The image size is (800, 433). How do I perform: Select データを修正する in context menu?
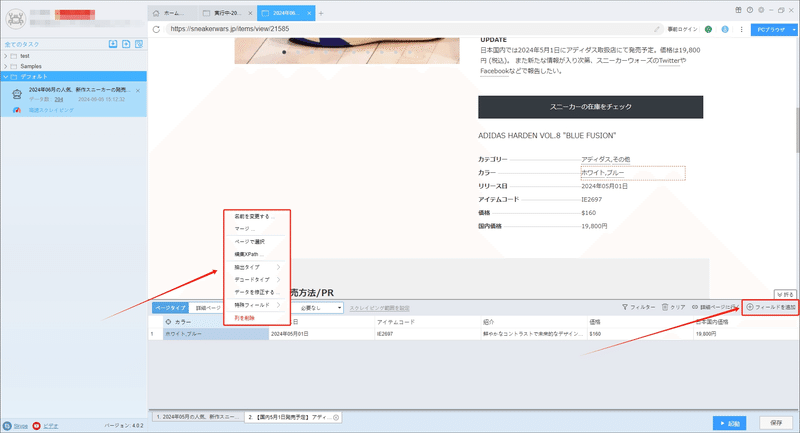tap(257, 292)
